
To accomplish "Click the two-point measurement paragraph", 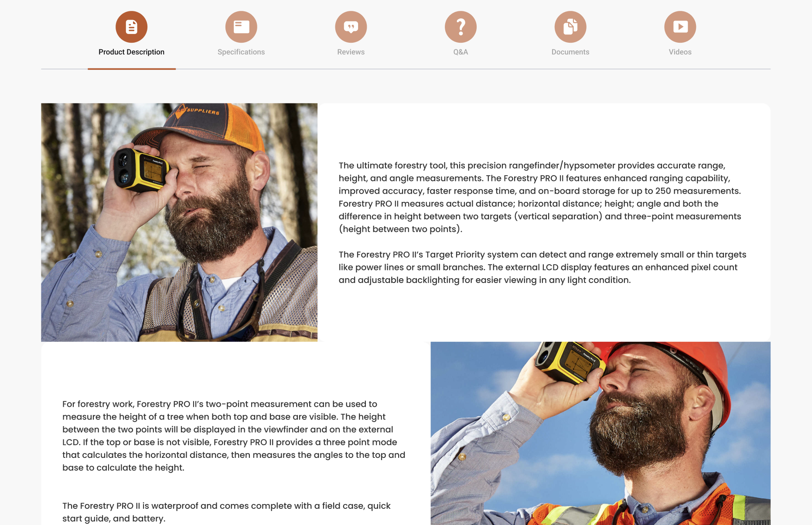I will (234, 436).
